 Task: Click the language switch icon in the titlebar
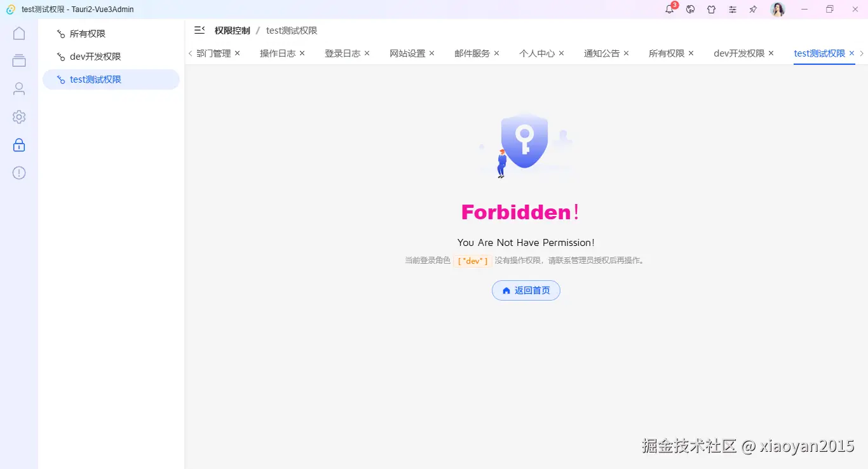[690, 10]
